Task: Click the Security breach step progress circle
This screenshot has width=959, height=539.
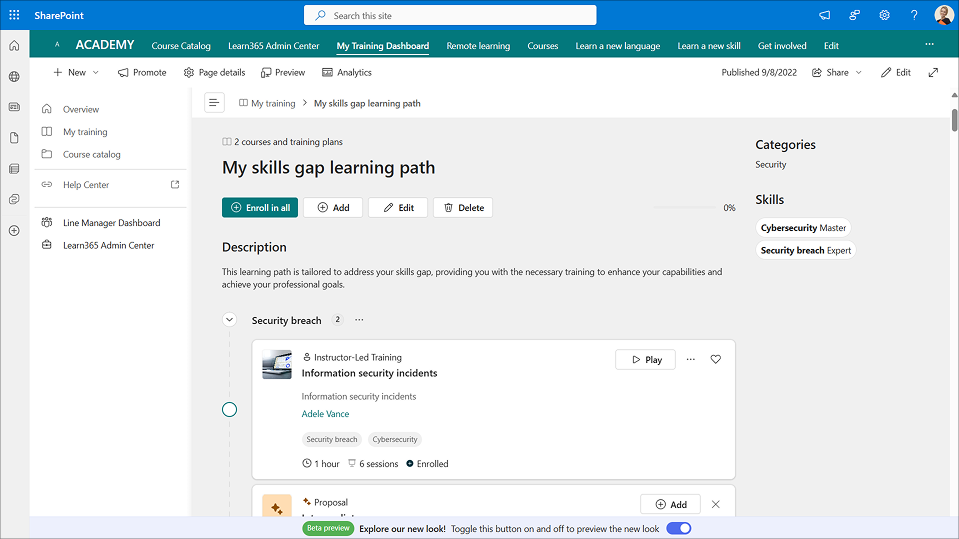Action: 229,409
